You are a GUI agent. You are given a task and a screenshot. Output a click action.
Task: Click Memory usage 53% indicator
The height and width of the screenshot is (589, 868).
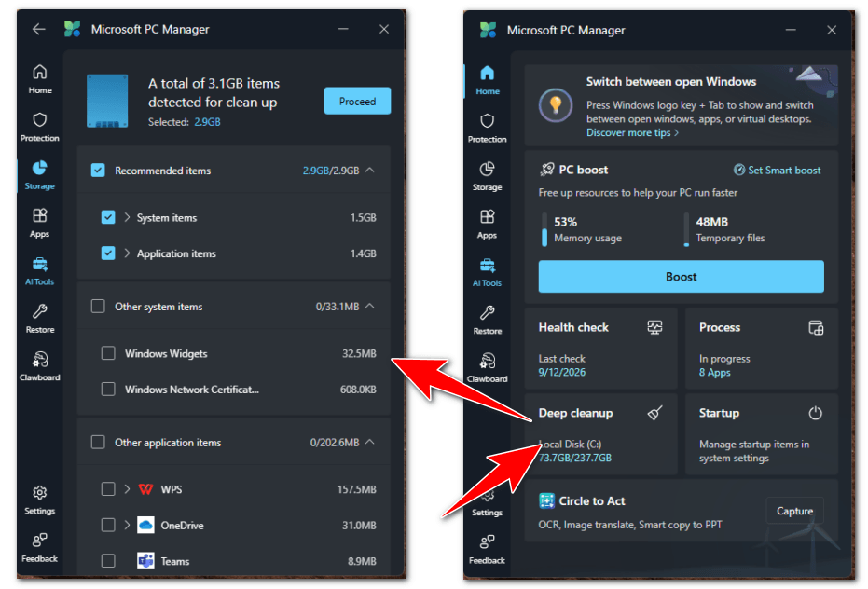(x=582, y=229)
